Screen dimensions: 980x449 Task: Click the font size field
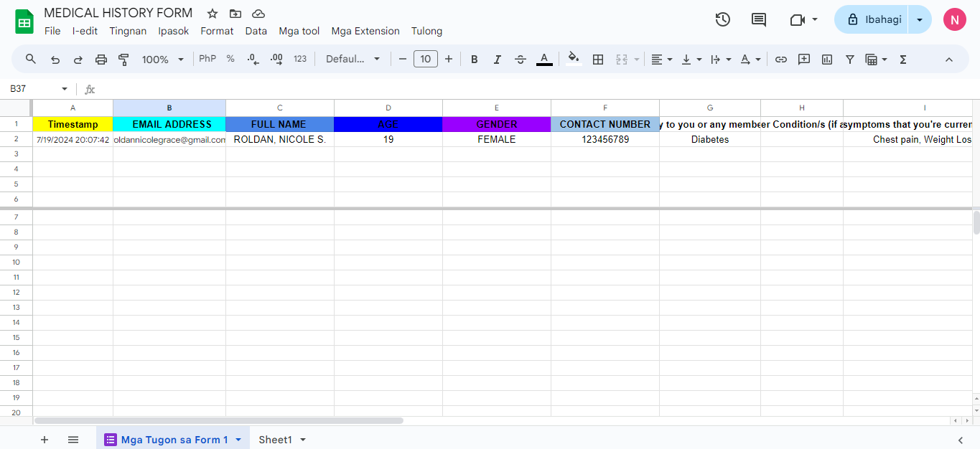point(426,59)
